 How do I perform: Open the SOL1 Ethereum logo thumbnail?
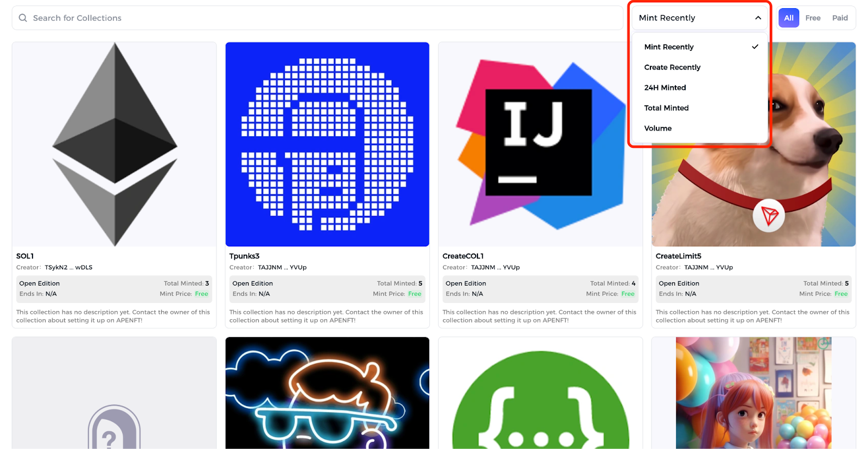(114, 144)
